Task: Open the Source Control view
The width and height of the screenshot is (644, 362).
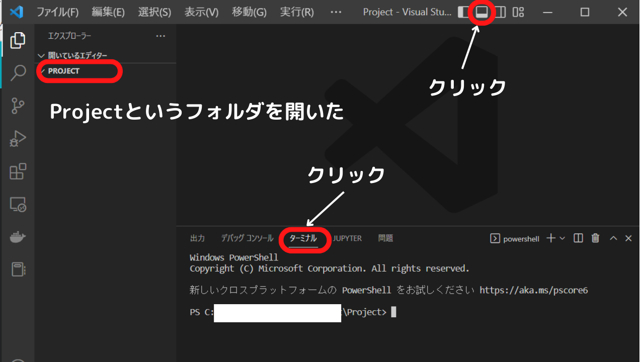Action: point(18,106)
